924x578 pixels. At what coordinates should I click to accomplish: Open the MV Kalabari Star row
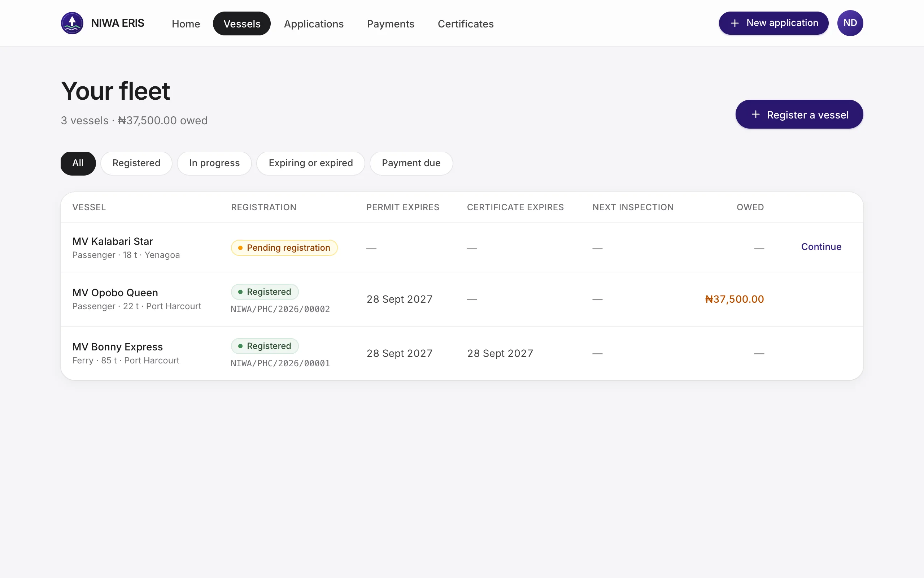point(462,248)
